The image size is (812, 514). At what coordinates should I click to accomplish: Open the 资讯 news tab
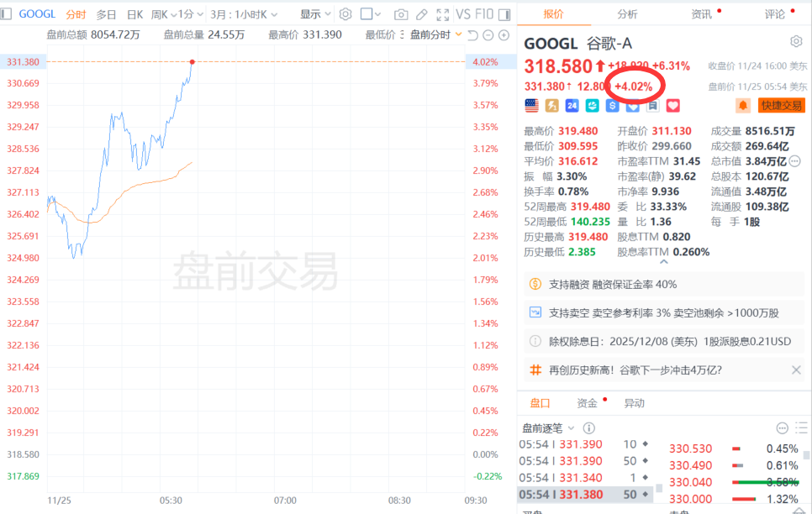pos(702,14)
